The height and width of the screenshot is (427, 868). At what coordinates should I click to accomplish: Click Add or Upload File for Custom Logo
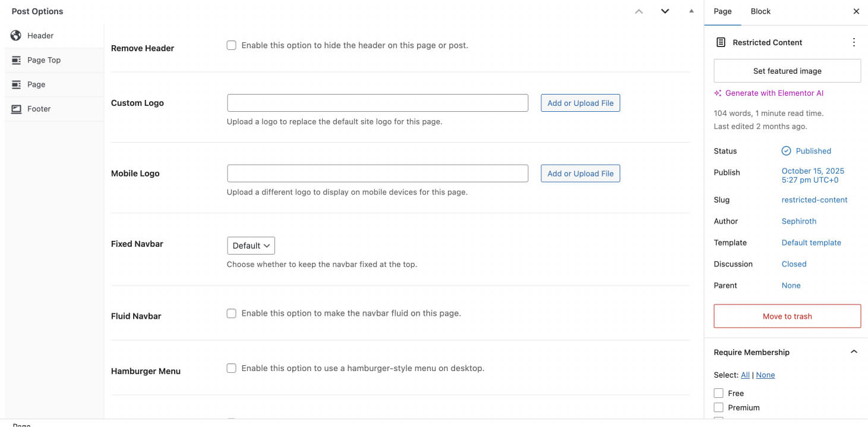pyautogui.click(x=580, y=103)
